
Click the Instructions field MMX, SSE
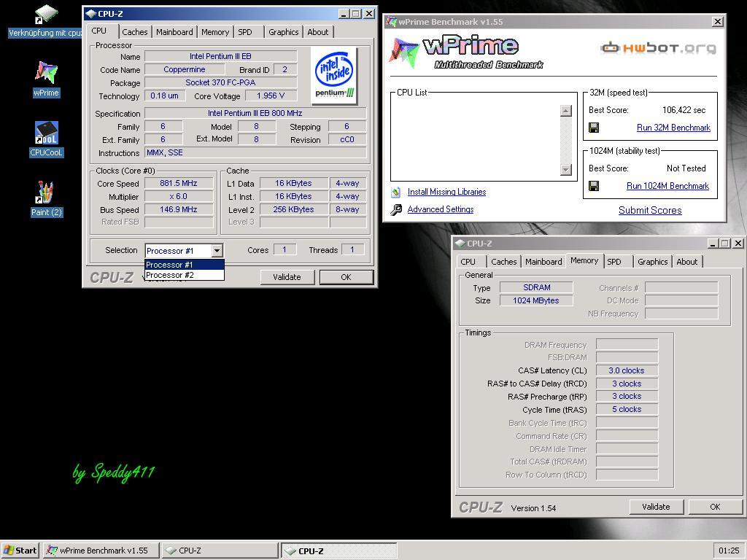[255, 153]
